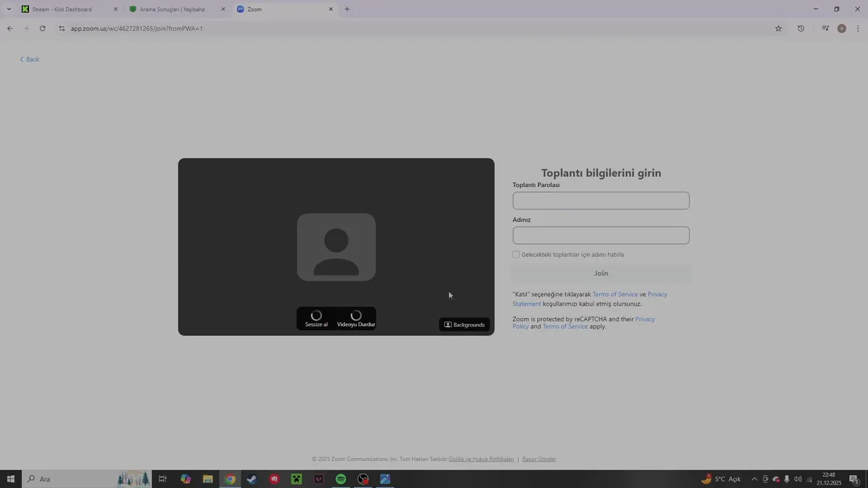Open Spotify from the taskbar

pos(341,479)
